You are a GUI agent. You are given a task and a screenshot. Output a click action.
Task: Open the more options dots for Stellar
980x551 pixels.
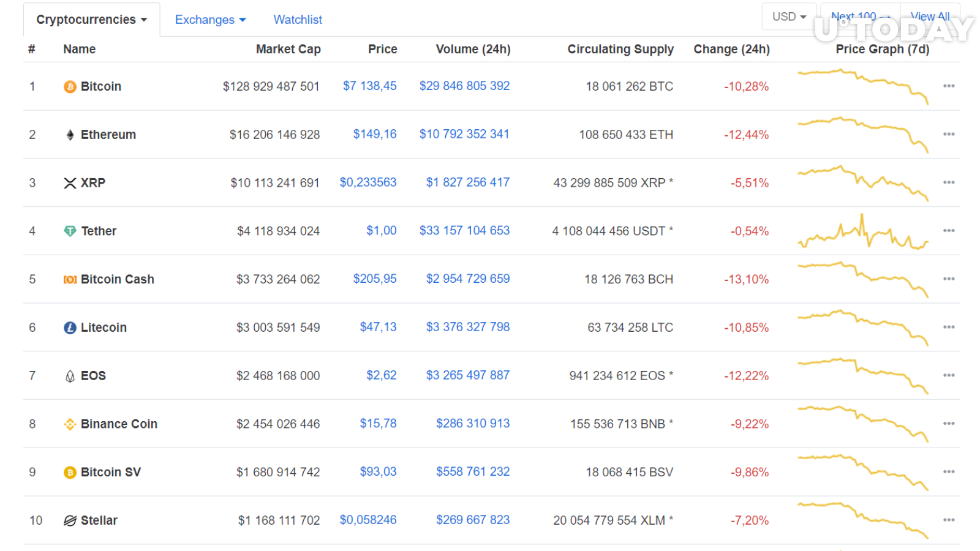pos(949,520)
